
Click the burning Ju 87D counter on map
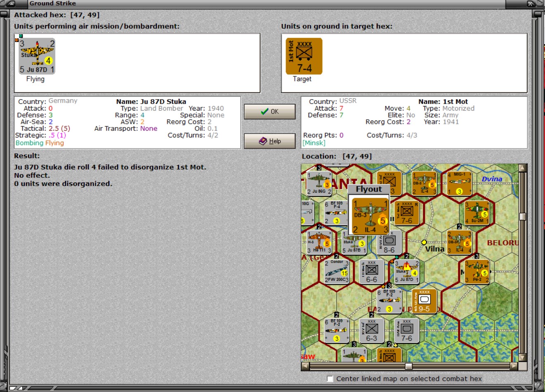tap(406, 272)
